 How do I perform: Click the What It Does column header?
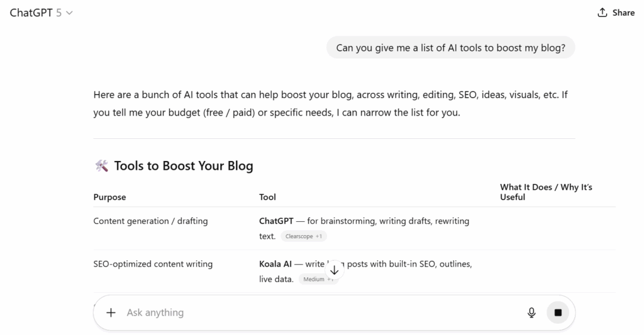point(546,192)
